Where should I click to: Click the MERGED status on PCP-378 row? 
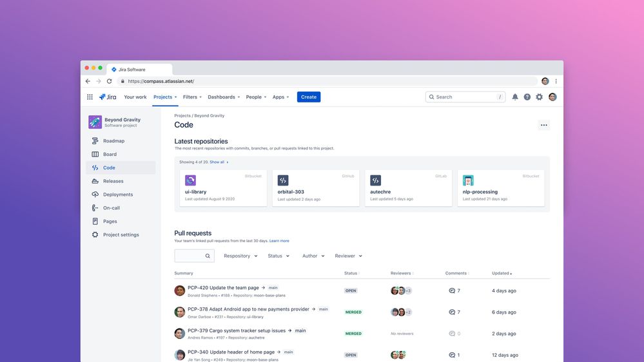353,312
